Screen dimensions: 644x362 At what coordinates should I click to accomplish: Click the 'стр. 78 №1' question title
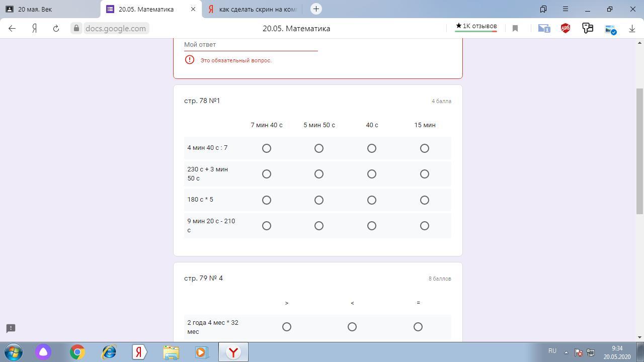202,101
